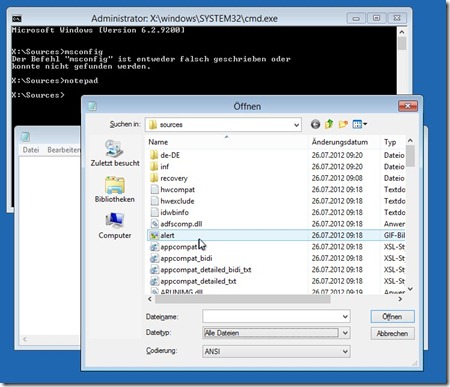Screen dimensions: 450x387
Task: Open the View menu dropdown icon
Action: click(x=360, y=124)
